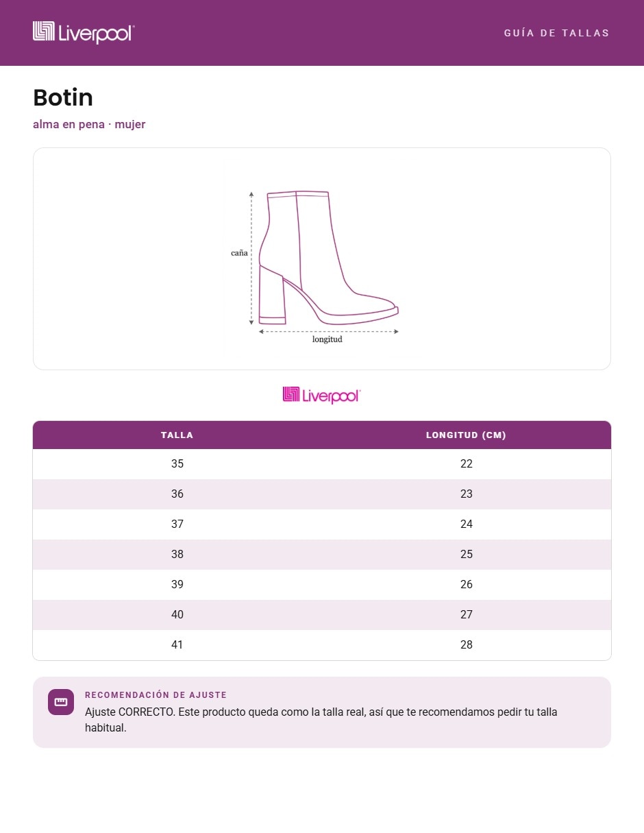Viewport: 644px width, 833px height.
Task: Select the LONGITUD (CM) column header
Action: click(467, 435)
